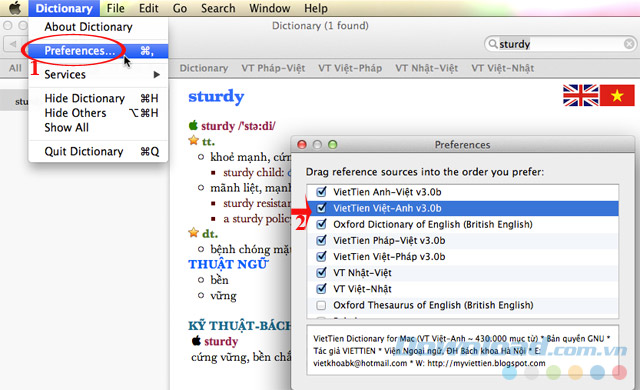
Task: Click the British flag icon
Action: pos(580,95)
